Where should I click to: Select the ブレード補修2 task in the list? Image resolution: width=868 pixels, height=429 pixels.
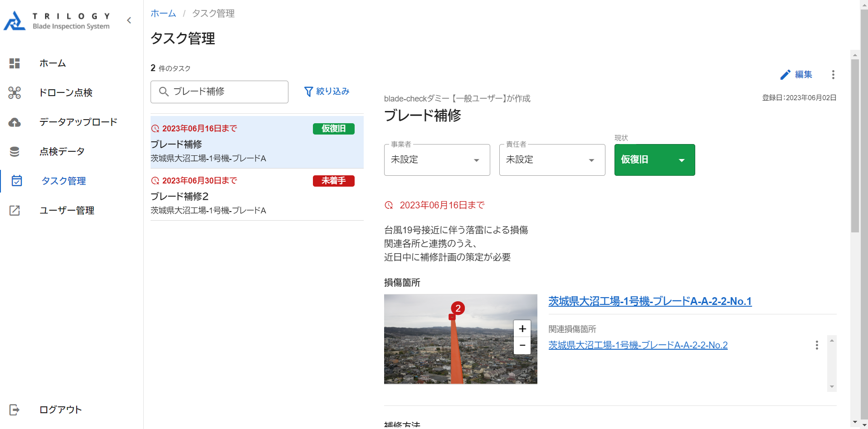tap(257, 194)
